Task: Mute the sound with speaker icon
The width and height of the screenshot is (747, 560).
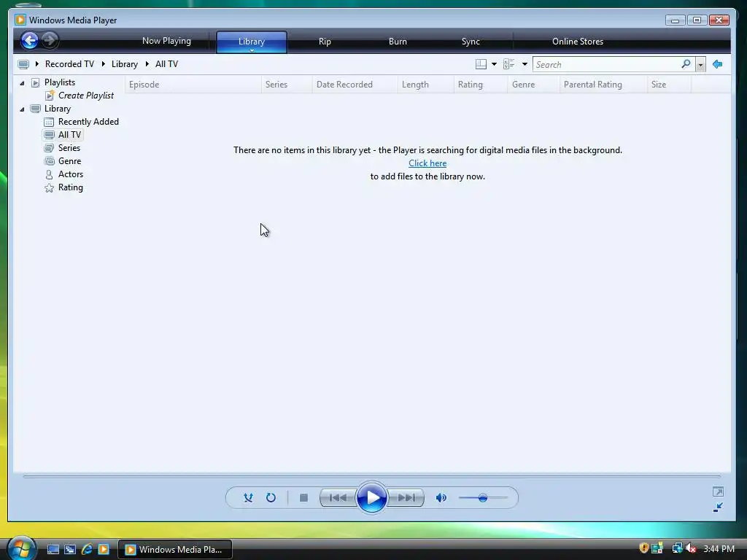Action: (441, 498)
